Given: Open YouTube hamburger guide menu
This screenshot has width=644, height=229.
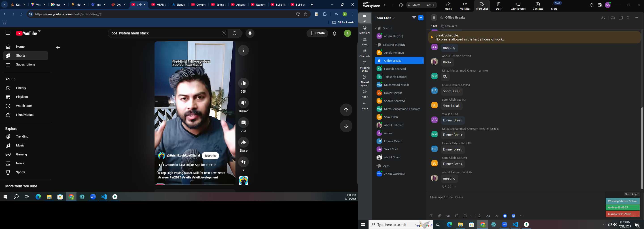Looking at the screenshot, I should 8,33.
